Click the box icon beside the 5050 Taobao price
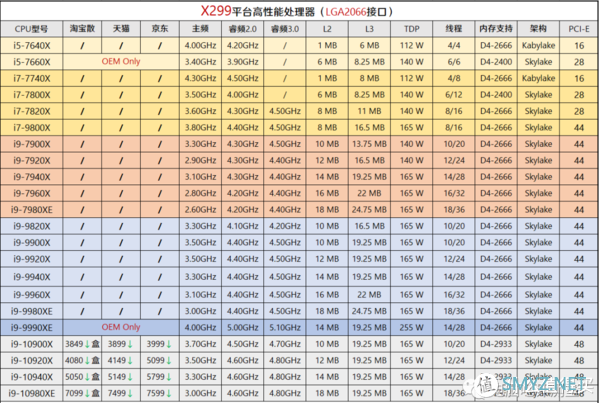Screen dimensions: 599x403 pyautogui.click(x=96, y=377)
